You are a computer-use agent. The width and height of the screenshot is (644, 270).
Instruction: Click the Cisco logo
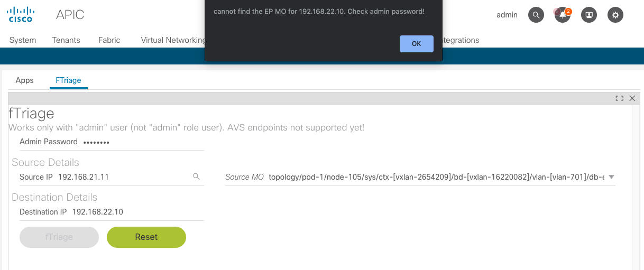point(21,14)
